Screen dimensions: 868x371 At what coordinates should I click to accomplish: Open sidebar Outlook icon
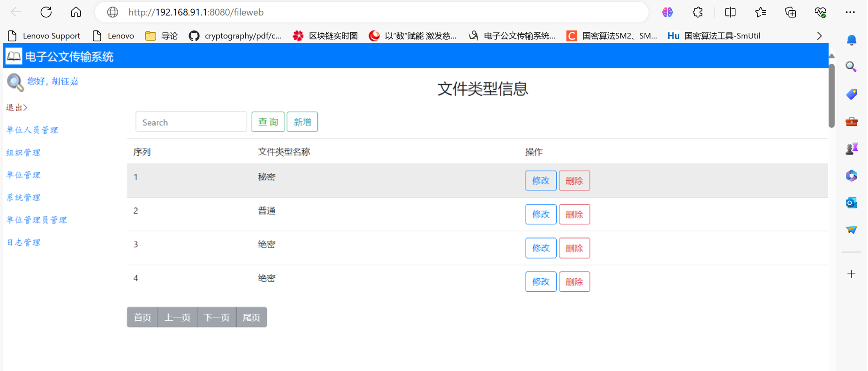[x=852, y=203]
